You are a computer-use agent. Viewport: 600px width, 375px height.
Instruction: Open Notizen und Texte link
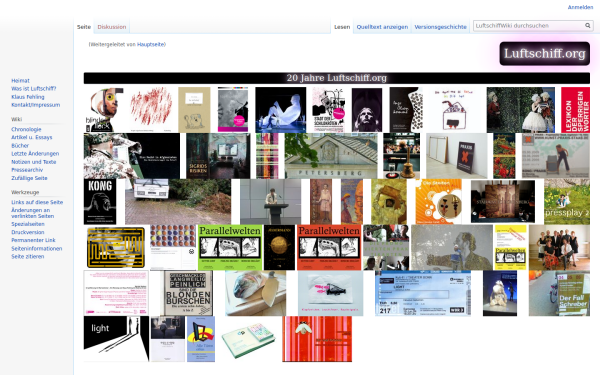[34, 162]
